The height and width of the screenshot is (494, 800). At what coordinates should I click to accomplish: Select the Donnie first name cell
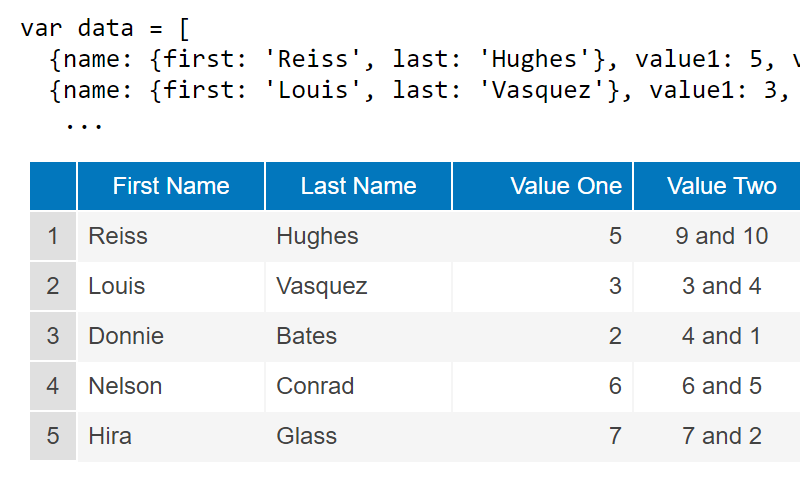click(x=170, y=336)
